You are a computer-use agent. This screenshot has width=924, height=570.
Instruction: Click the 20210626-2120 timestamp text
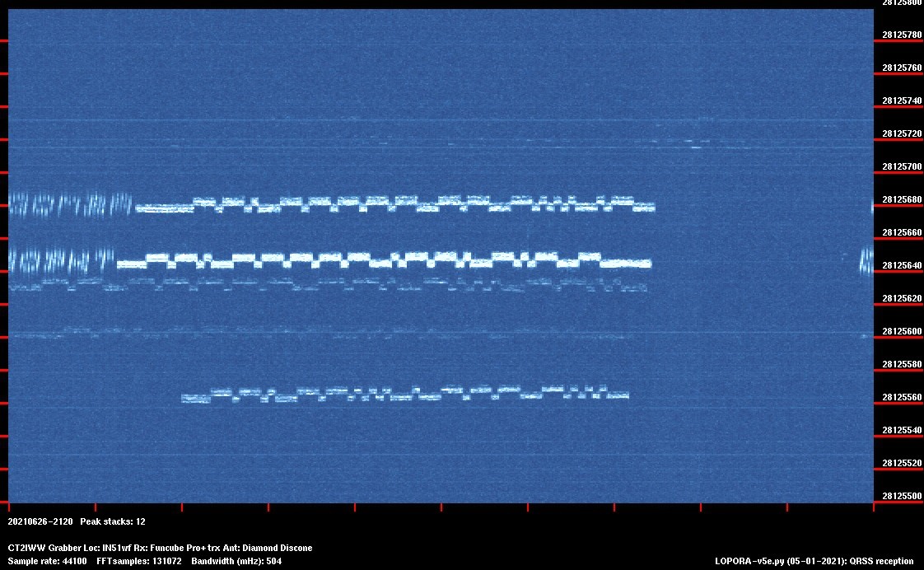coord(40,521)
